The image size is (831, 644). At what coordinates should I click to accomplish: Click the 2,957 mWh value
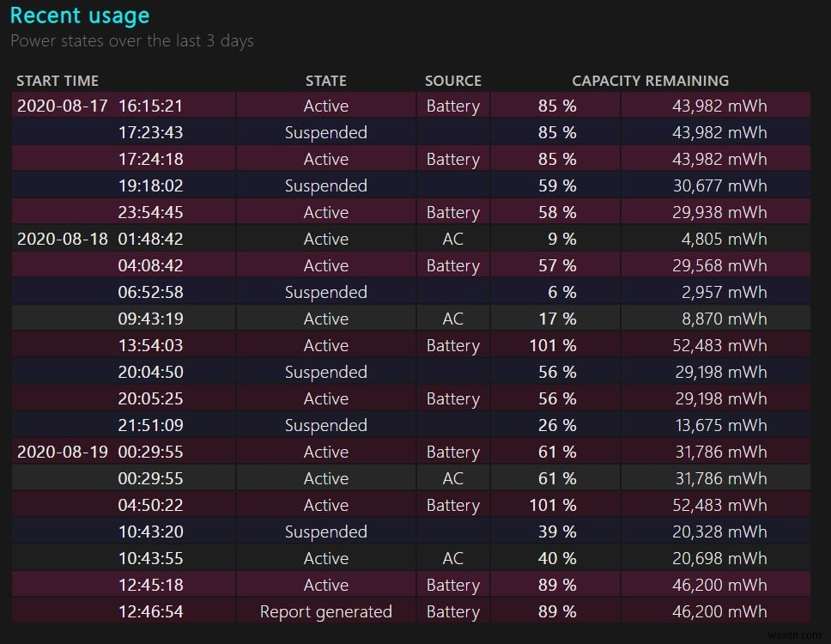[x=724, y=292]
